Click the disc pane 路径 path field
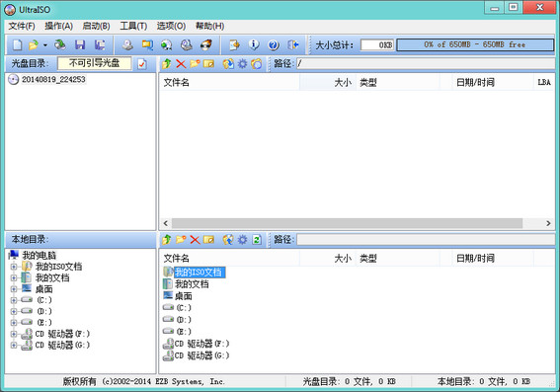Image resolution: width=560 pixels, height=392 pixels. tap(426, 64)
